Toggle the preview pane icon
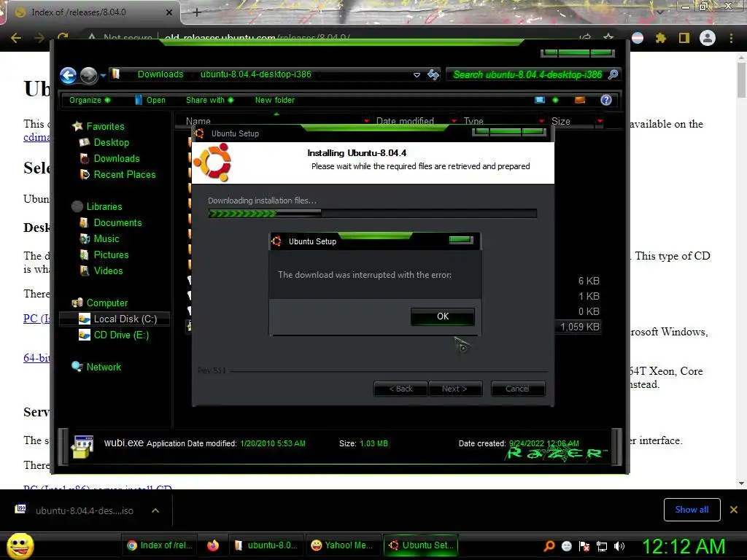The image size is (747, 560). (x=580, y=100)
